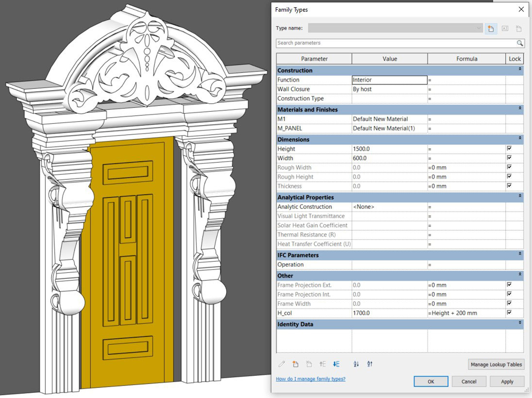Viewport: 532px width, 398px height.
Task: Click the Edit Parameter pencil icon
Action: coord(282,364)
